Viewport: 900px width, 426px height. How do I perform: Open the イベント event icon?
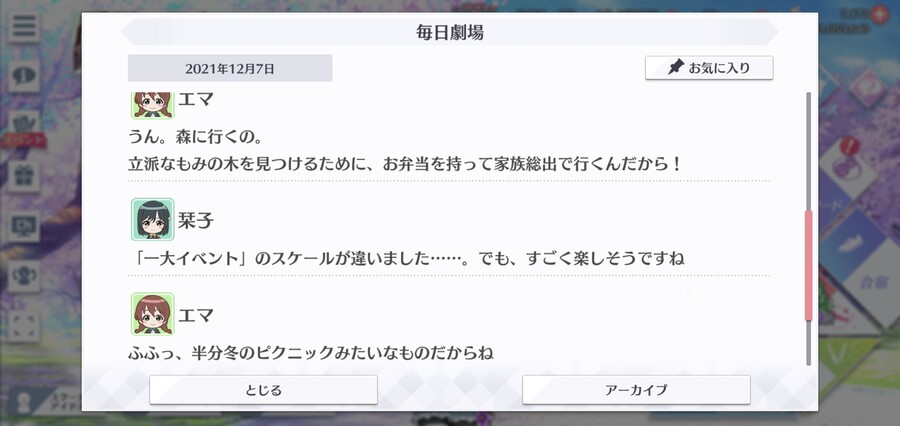point(24,129)
